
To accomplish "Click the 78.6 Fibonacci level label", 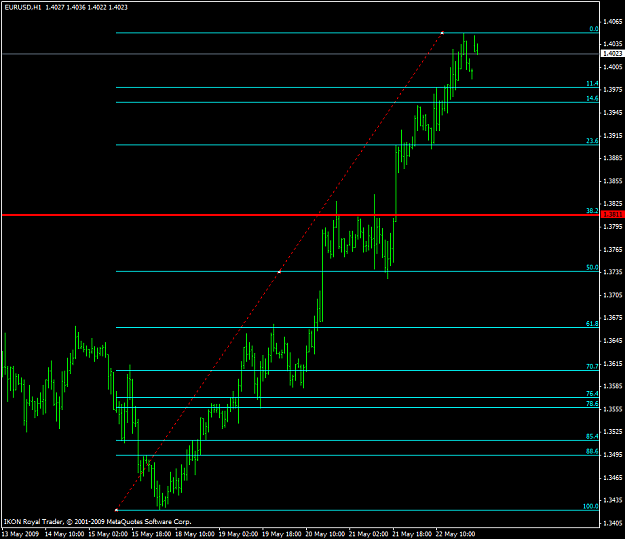I will tap(592, 403).
